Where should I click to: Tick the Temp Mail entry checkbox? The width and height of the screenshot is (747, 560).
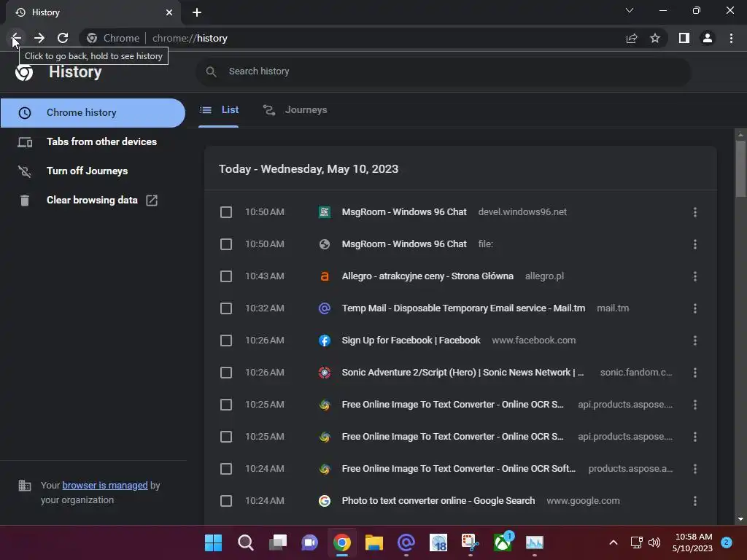pyautogui.click(x=226, y=308)
